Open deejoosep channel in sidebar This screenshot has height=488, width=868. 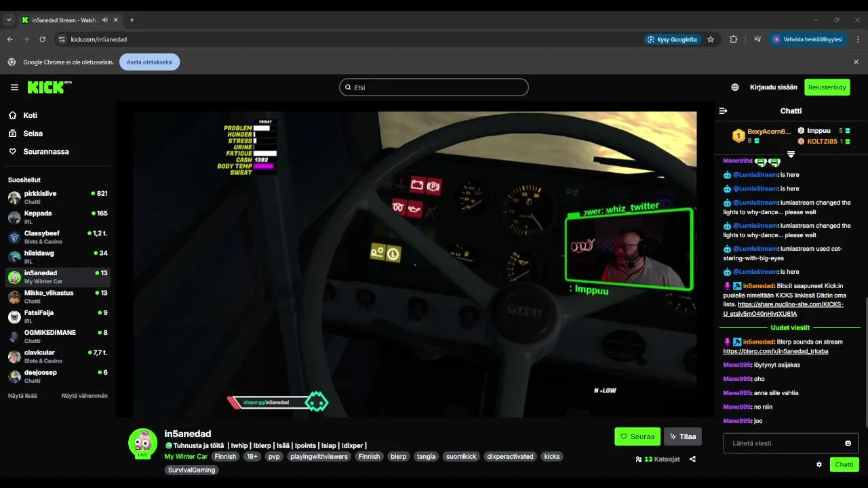coord(58,376)
